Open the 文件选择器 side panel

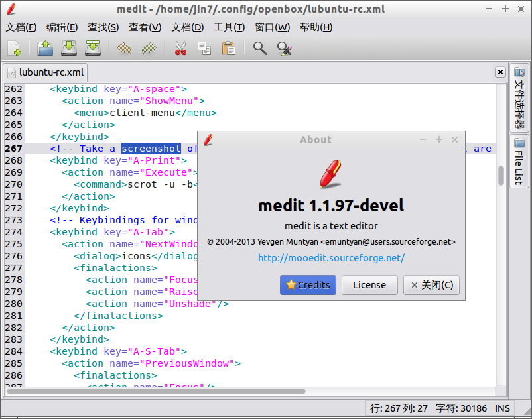519,97
